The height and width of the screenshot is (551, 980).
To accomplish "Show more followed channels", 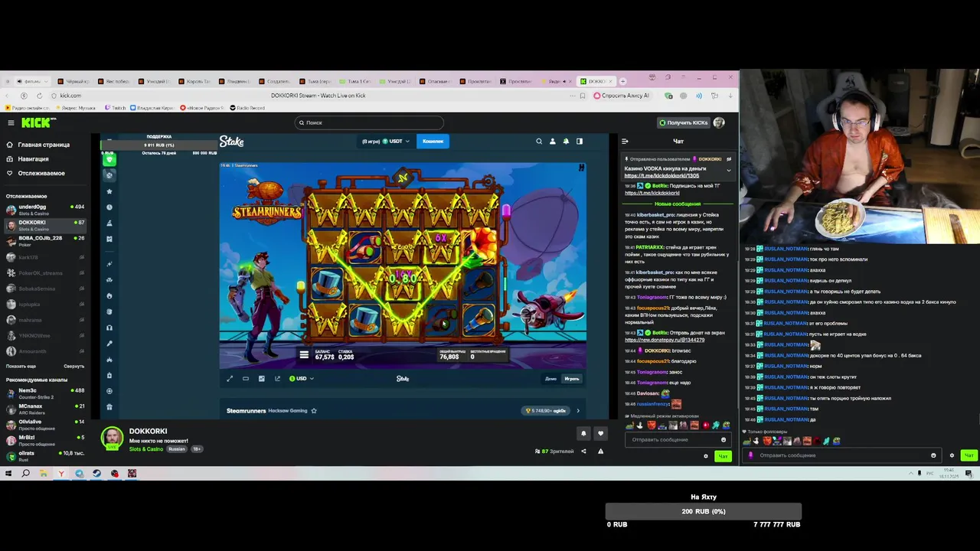I will pos(21,366).
